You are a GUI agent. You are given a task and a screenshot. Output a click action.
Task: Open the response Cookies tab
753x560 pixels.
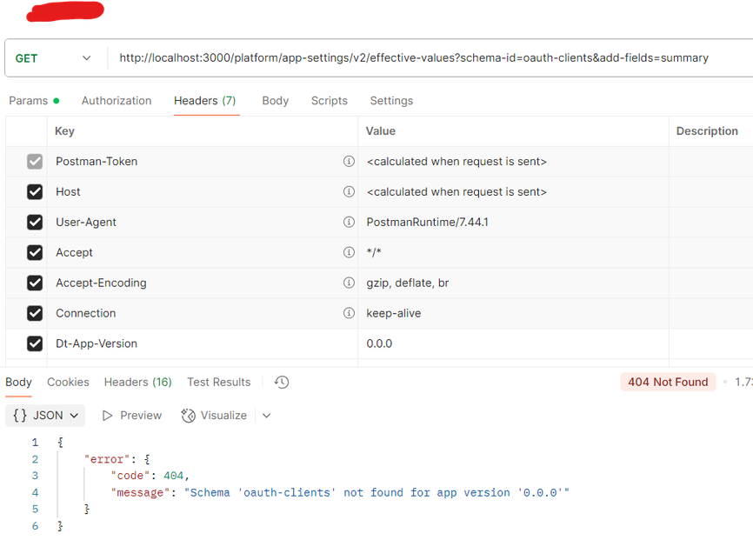pos(68,383)
